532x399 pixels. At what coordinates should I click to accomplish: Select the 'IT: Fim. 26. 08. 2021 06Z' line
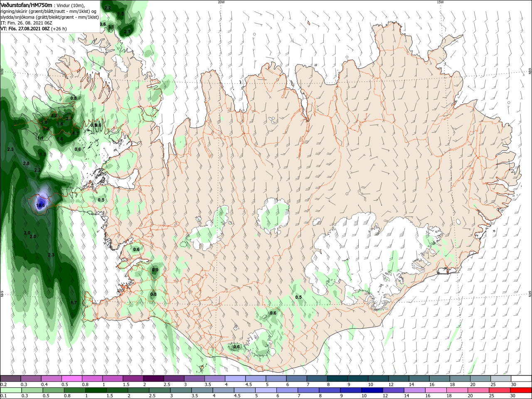pos(27,23)
